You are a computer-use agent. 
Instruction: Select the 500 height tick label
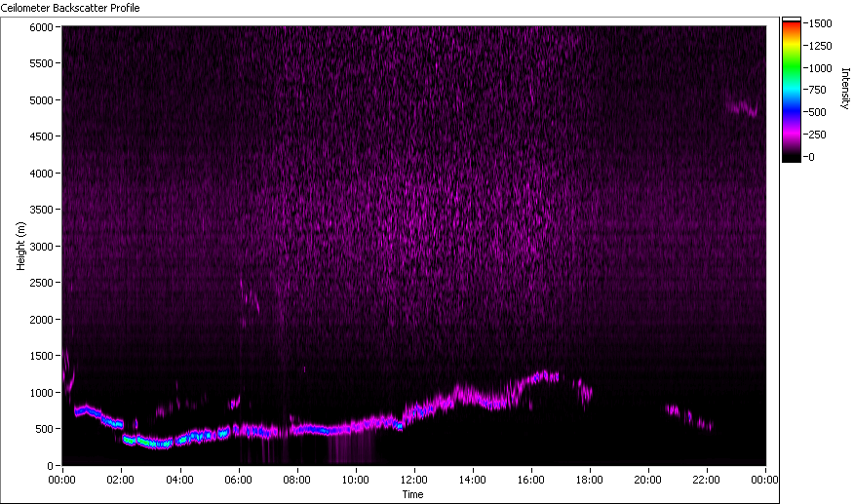pyautogui.click(x=44, y=429)
